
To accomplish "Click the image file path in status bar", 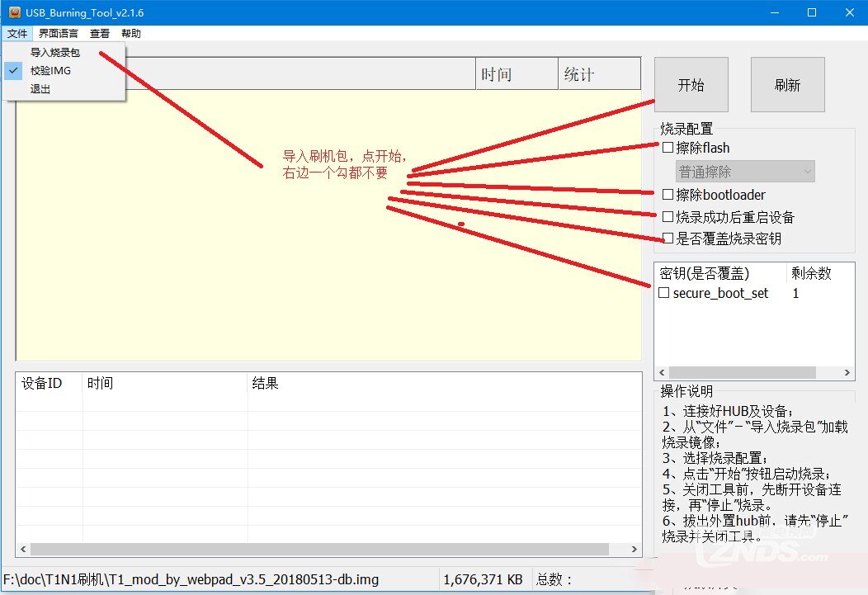I will point(191,579).
